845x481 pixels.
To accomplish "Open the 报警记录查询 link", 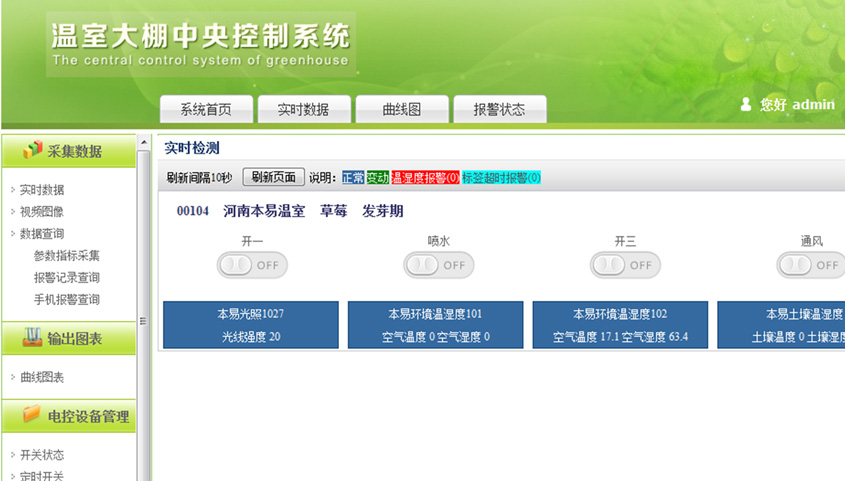I will click(x=66, y=278).
